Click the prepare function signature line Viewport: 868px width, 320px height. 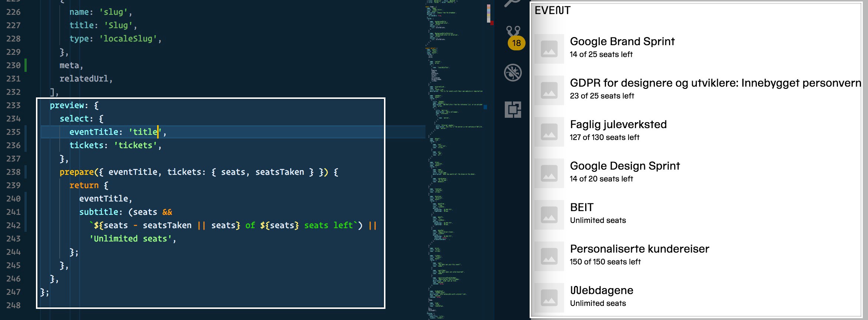[199, 172]
